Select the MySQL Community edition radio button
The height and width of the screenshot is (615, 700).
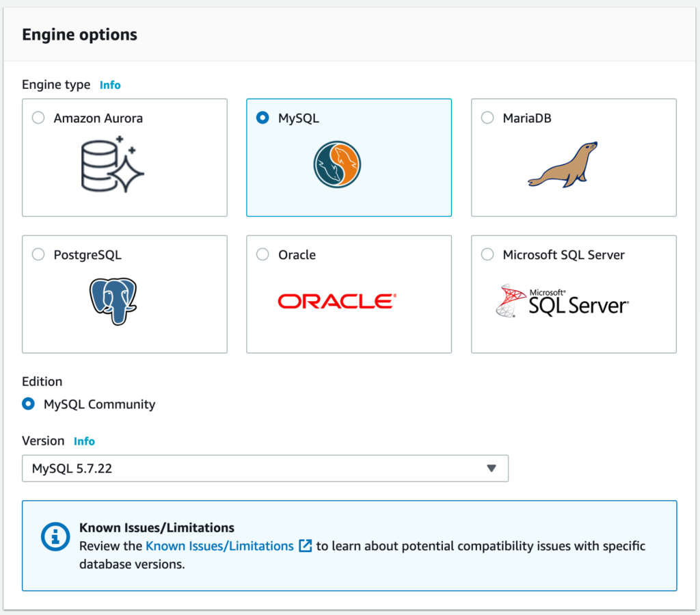28,404
